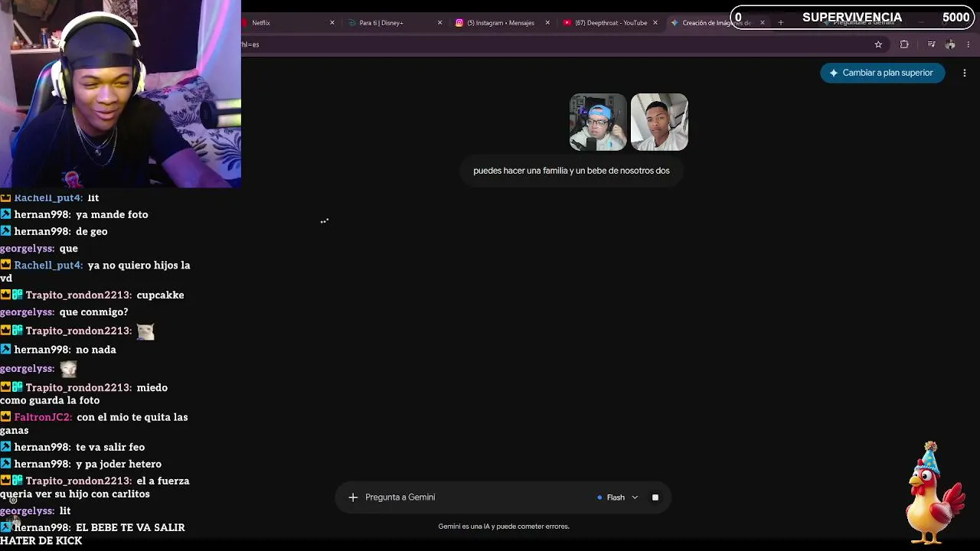Open the media controls icon in toolbar
980x551 pixels.
pyautogui.click(x=931, y=44)
